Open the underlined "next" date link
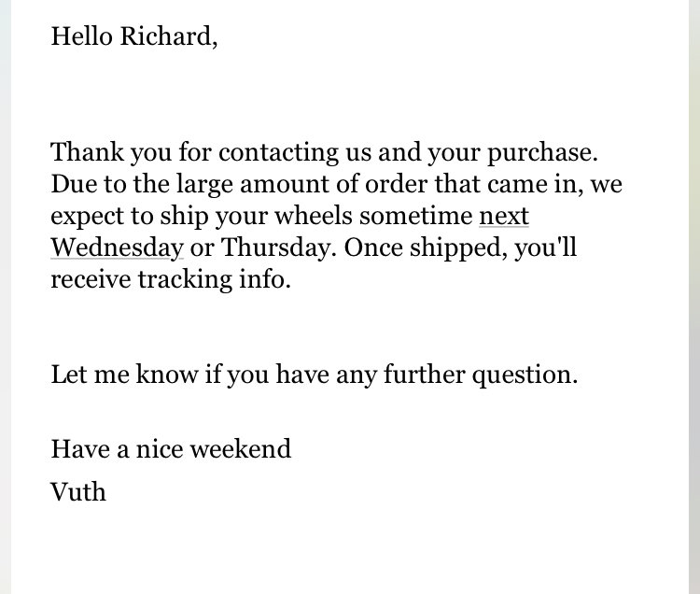The height and width of the screenshot is (594, 700). click(504, 216)
